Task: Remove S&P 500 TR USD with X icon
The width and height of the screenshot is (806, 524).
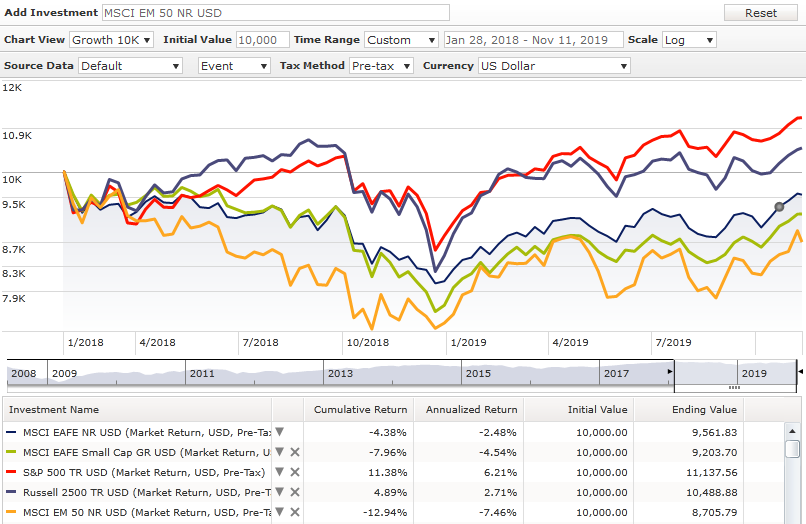Action: pyautogui.click(x=295, y=472)
